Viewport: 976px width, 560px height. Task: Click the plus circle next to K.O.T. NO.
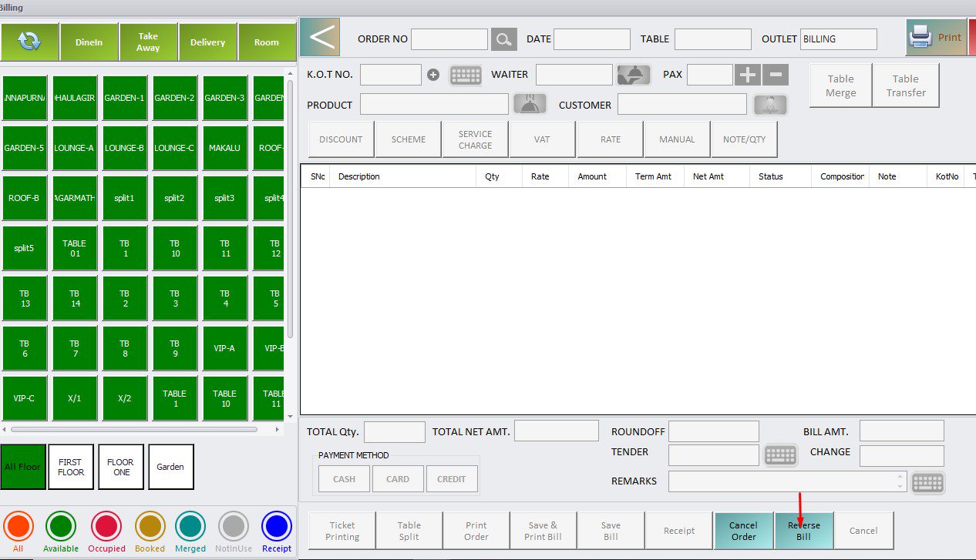point(433,75)
